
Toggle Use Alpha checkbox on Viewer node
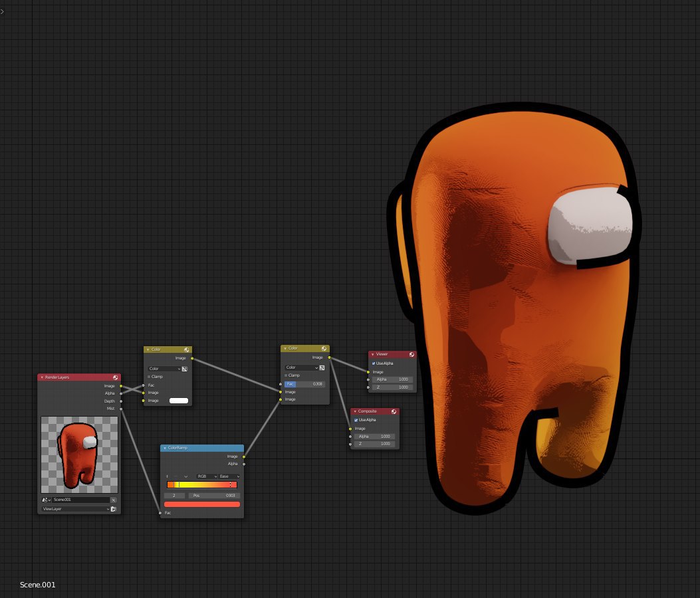374,363
